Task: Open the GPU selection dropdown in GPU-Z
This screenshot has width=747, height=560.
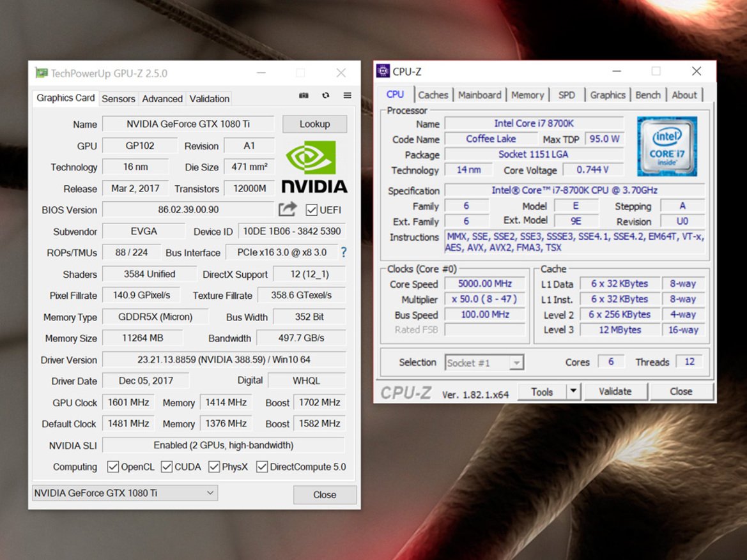Action: [x=125, y=493]
